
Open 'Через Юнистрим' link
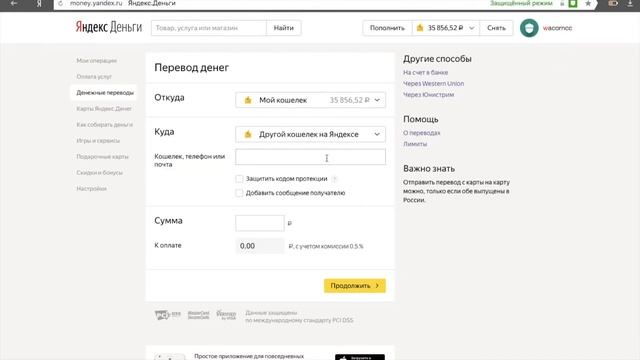(428, 94)
